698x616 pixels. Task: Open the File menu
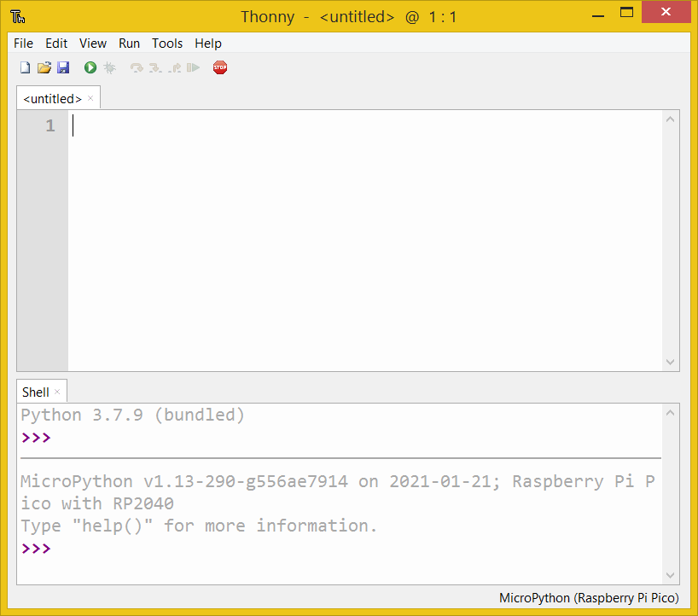pyautogui.click(x=23, y=44)
